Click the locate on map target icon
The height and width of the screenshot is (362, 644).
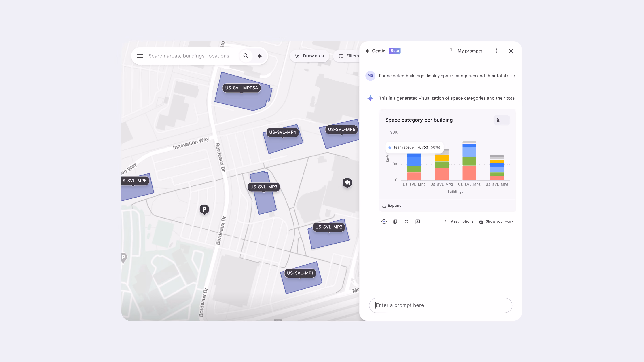384,222
